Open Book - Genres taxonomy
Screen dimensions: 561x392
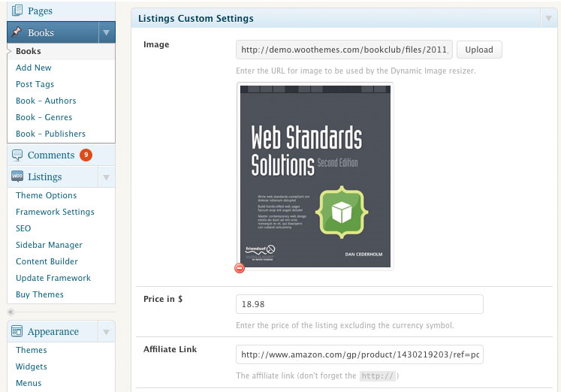[x=44, y=117]
